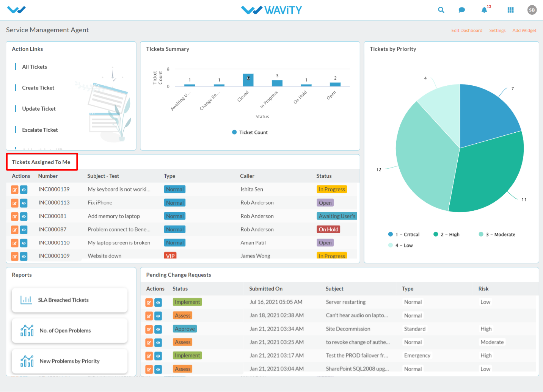Toggle the 3 - Moderate legend entry
The width and height of the screenshot is (543, 392).
497,234
